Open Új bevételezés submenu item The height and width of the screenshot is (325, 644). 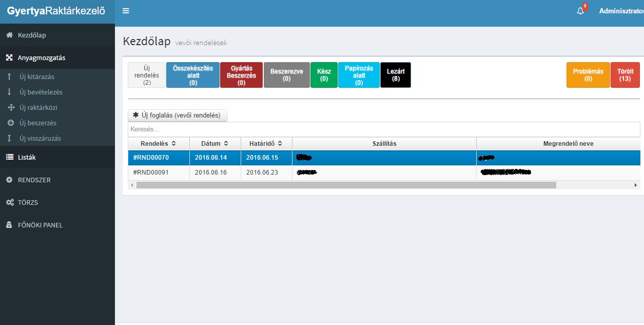(57, 92)
